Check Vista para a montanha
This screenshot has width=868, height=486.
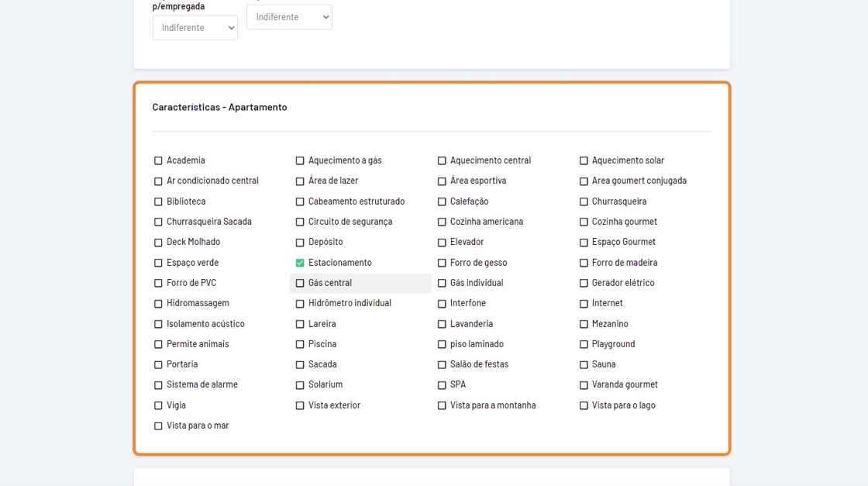click(x=442, y=405)
